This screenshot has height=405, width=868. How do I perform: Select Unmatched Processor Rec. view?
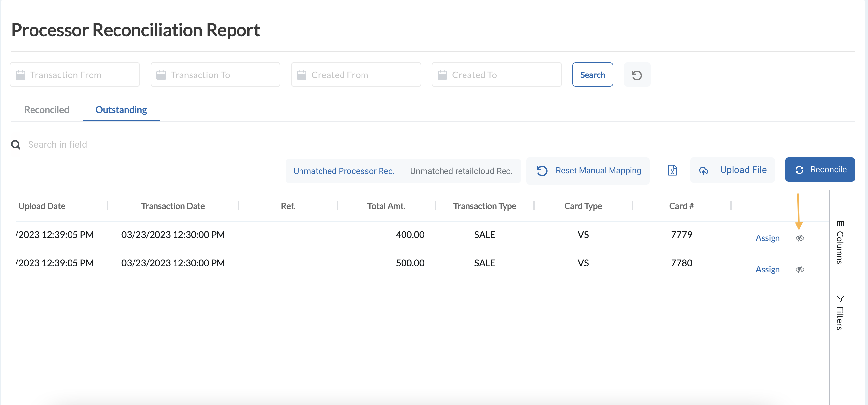point(343,171)
